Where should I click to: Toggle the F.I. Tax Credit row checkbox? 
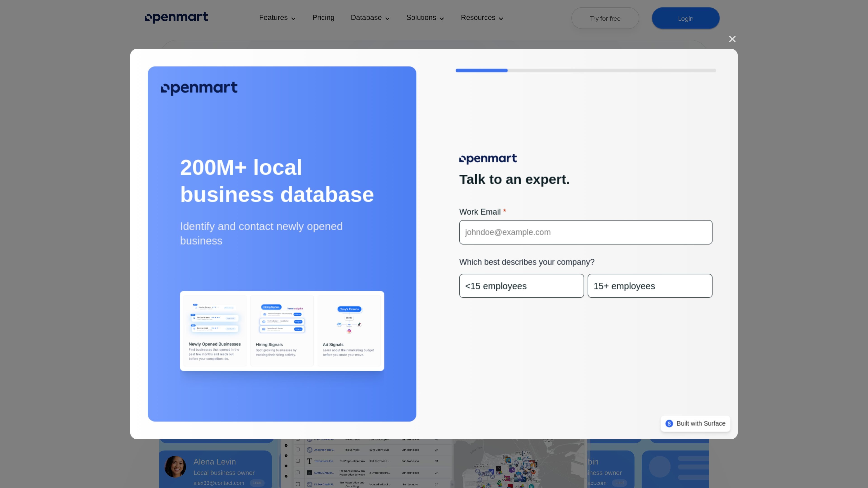298,484
